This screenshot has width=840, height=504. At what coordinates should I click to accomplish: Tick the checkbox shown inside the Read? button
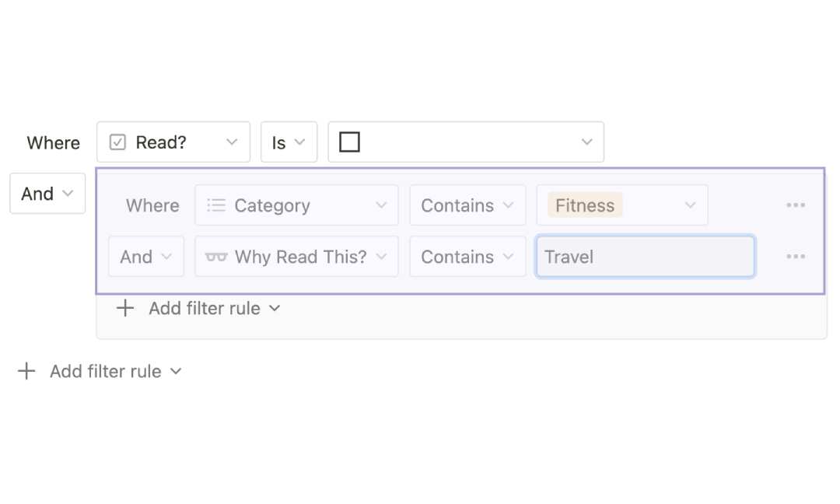coord(117,142)
